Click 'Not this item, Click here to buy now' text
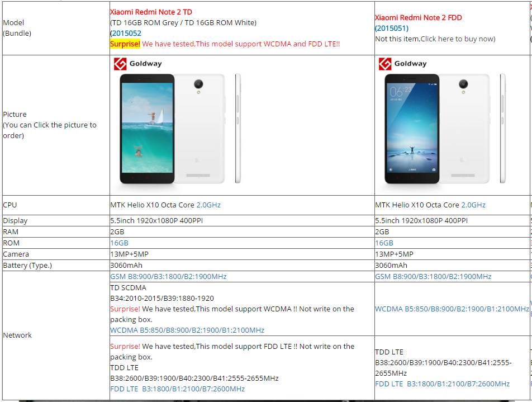 point(435,39)
